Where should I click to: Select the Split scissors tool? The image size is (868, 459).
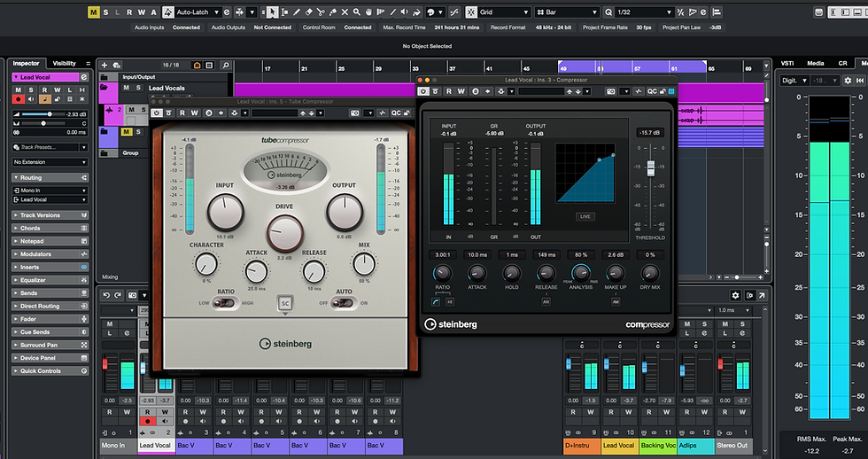(x=321, y=12)
